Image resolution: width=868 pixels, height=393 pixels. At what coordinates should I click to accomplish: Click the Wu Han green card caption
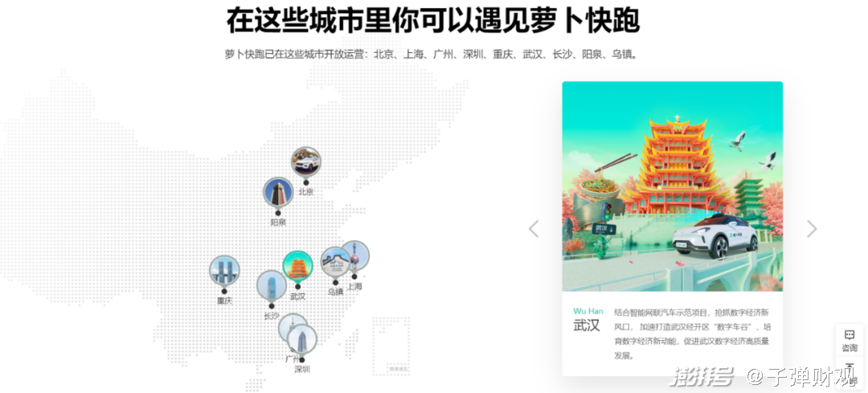pos(588,310)
